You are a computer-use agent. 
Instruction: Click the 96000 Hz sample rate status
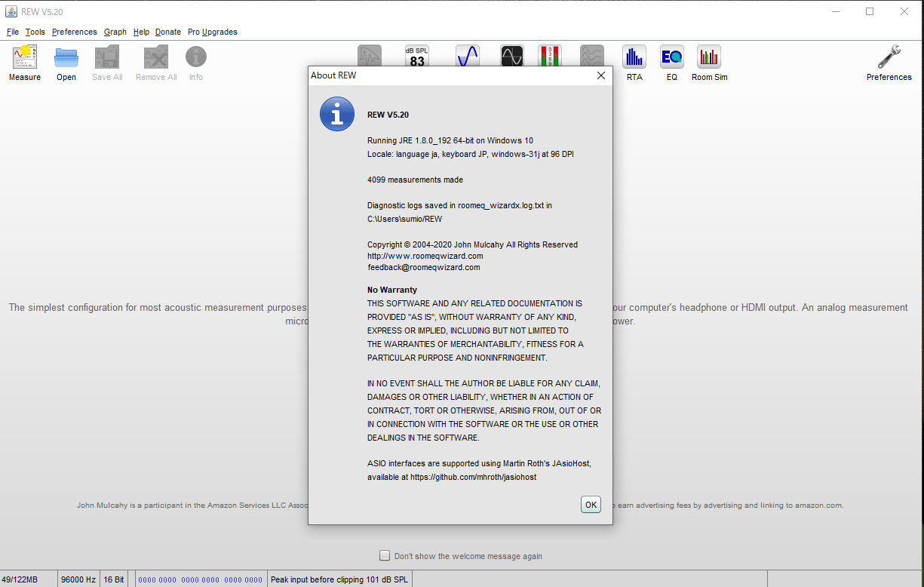(x=78, y=579)
